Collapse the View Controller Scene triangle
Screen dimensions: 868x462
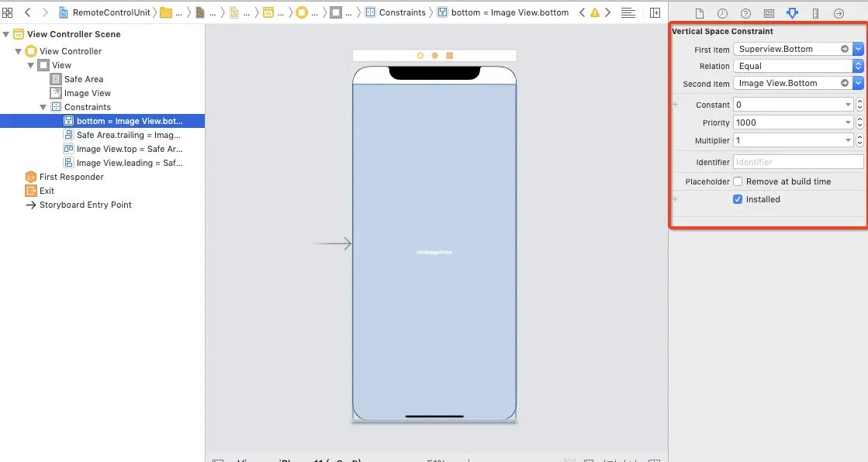click(x=6, y=34)
